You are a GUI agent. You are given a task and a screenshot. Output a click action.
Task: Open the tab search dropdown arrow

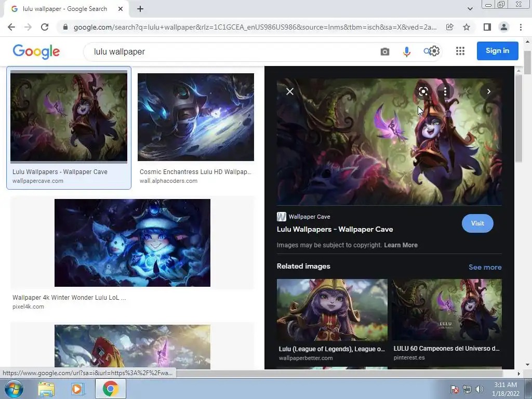[470, 9]
